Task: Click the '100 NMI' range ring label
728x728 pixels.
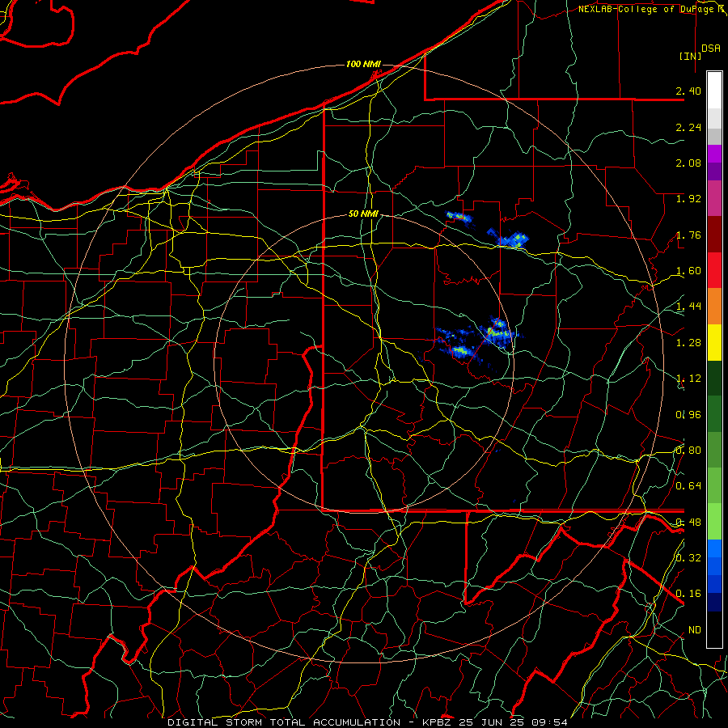Action: tap(363, 64)
